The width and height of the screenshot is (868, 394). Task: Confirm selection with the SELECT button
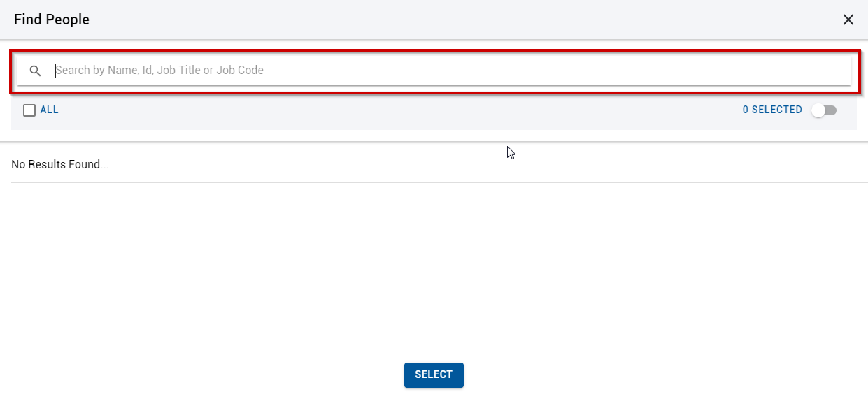coord(434,374)
